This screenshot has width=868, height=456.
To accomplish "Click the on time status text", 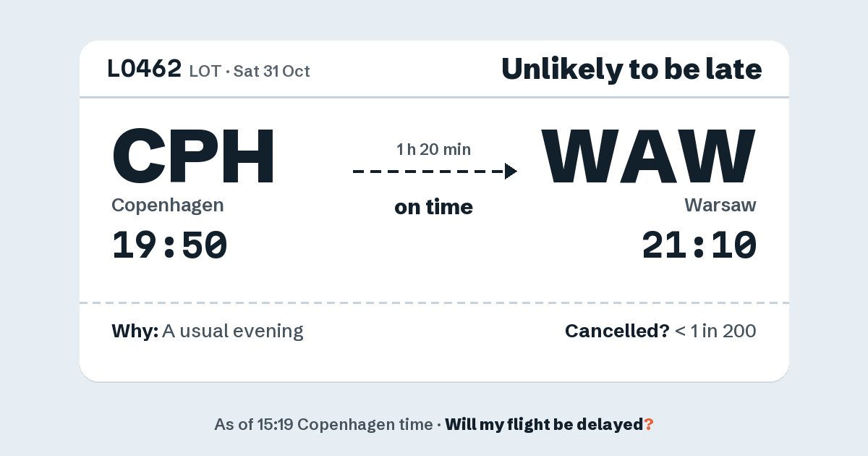I will pos(433,207).
